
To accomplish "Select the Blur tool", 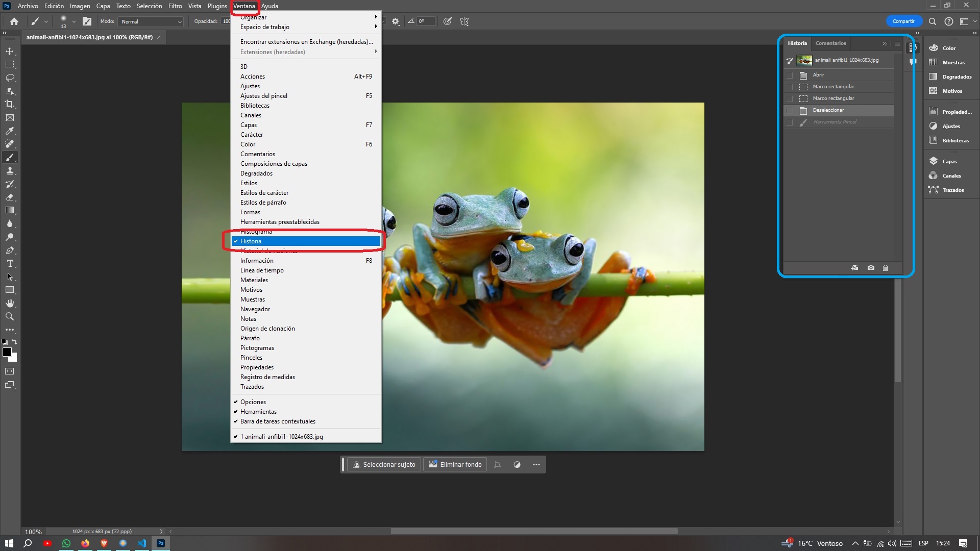I will [x=10, y=223].
